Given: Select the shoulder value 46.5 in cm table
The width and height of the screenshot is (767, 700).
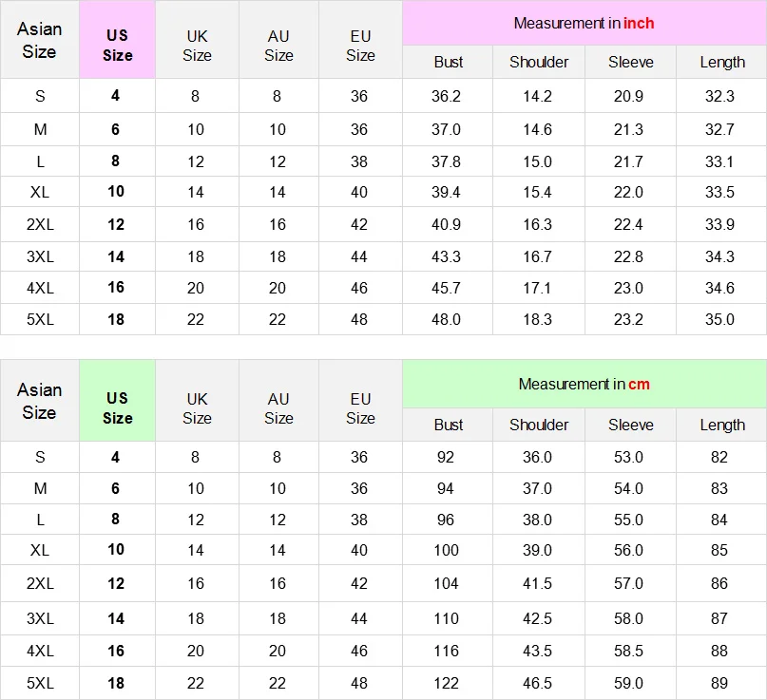Looking at the screenshot, I should point(537,683).
